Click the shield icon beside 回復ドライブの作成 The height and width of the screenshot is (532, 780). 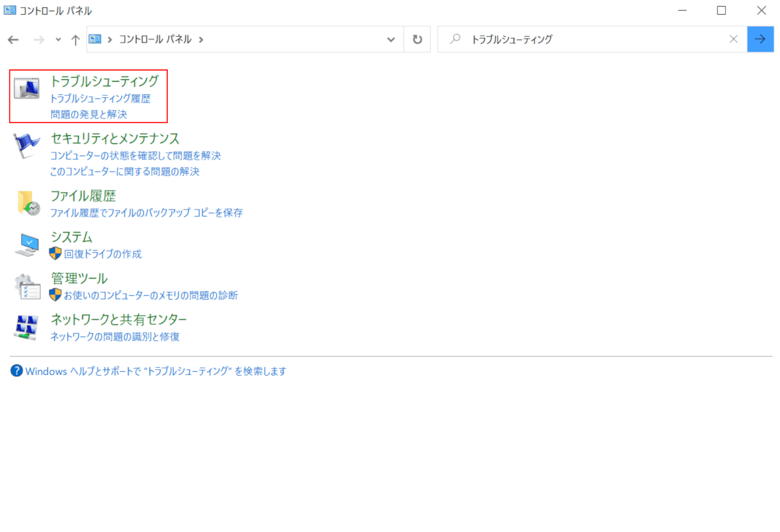pos(55,253)
